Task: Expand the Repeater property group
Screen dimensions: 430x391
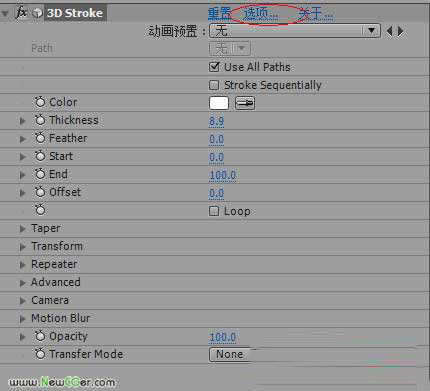Action: coord(22,265)
